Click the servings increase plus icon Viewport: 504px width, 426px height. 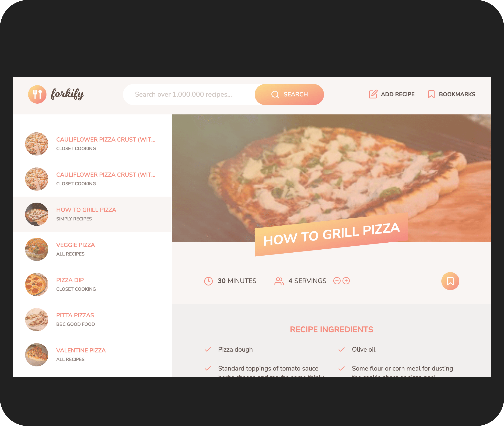click(346, 281)
